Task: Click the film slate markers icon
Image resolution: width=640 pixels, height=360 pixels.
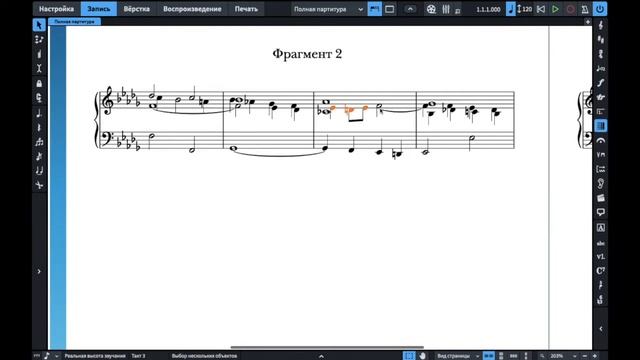Action: (x=600, y=198)
